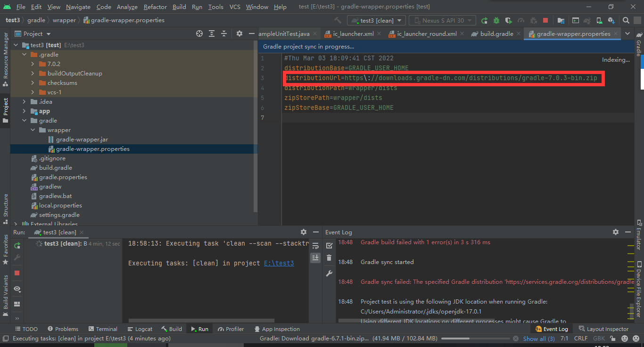Click Show all (3) in status bar
Viewport: 644px width, 347px height.
coord(539,339)
